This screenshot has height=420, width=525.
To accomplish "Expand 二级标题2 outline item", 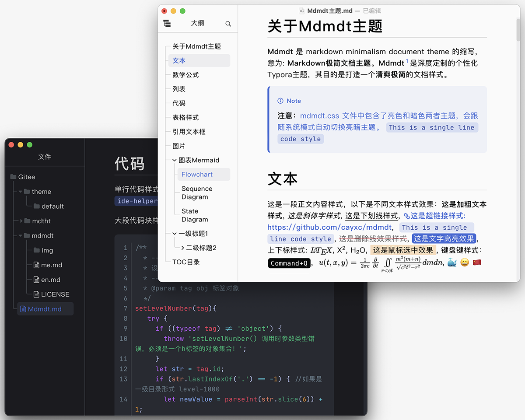I will coord(182,248).
